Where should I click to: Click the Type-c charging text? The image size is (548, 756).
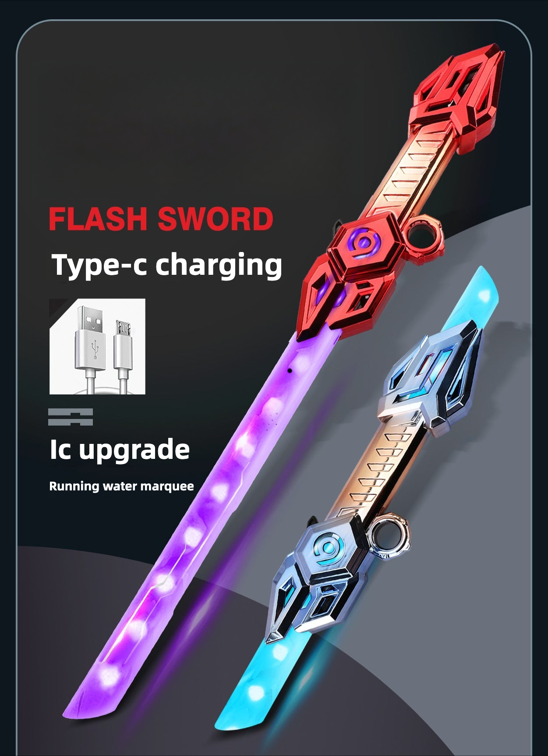pos(166,265)
